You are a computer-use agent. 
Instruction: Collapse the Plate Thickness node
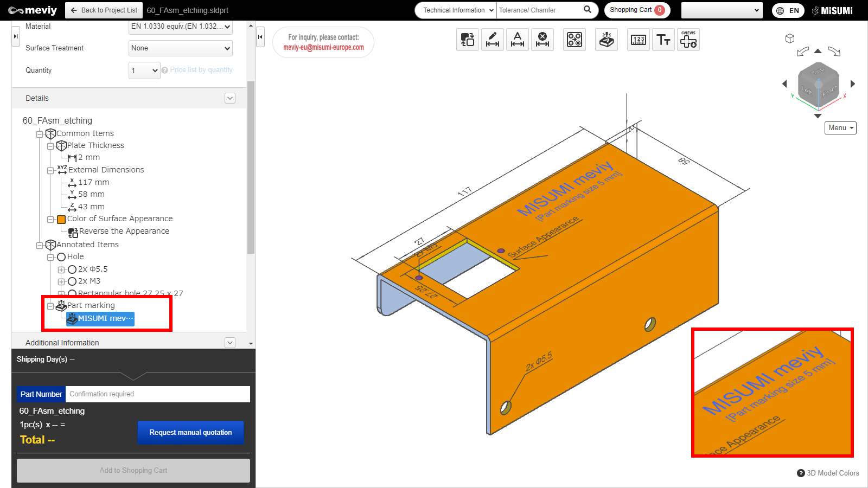pyautogui.click(x=50, y=146)
